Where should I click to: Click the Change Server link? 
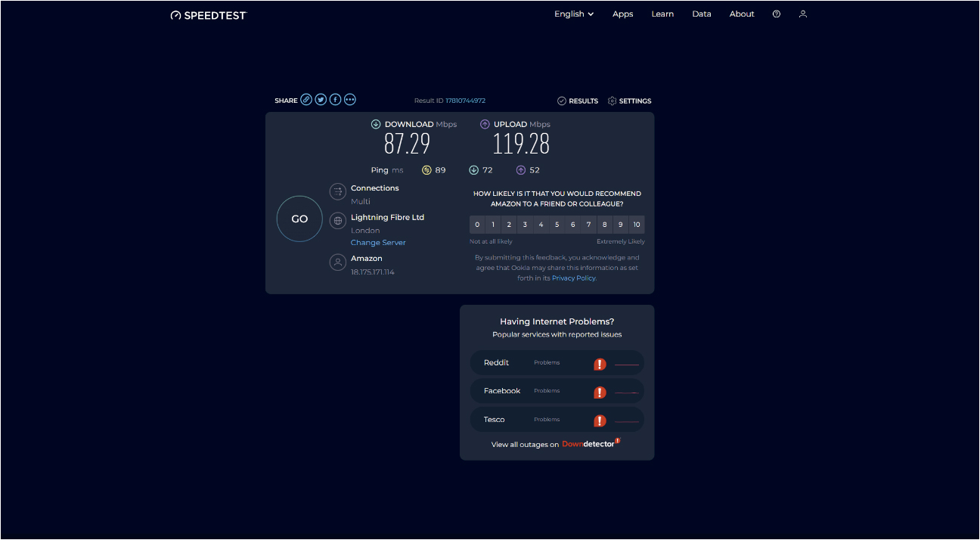coord(378,243)
